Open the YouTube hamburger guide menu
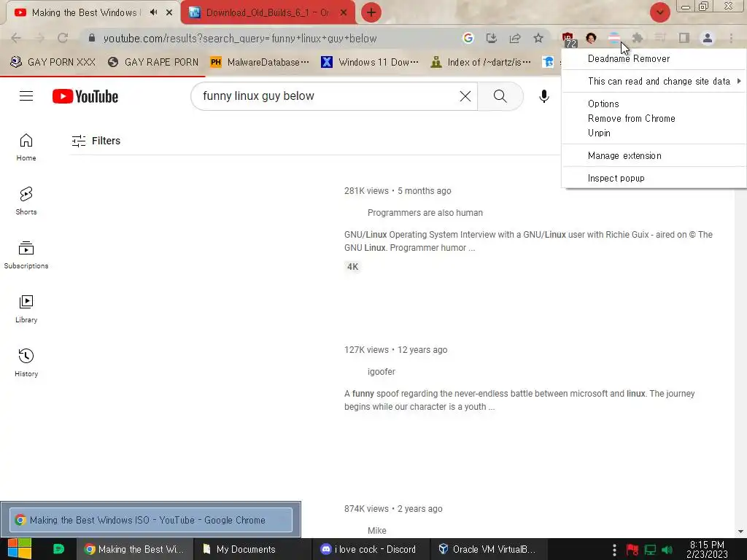This screenshot has width=747, height=560. tap(26, 96)
